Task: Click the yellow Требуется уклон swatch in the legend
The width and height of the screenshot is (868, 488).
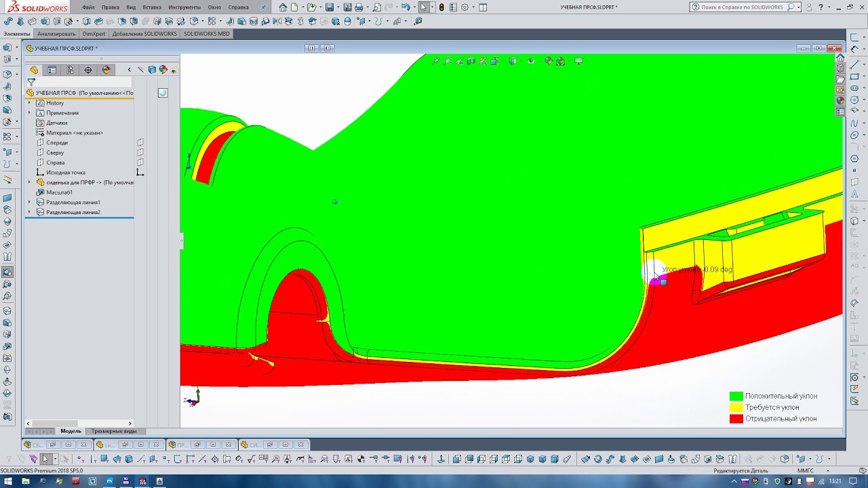Action: pos(736,407)
